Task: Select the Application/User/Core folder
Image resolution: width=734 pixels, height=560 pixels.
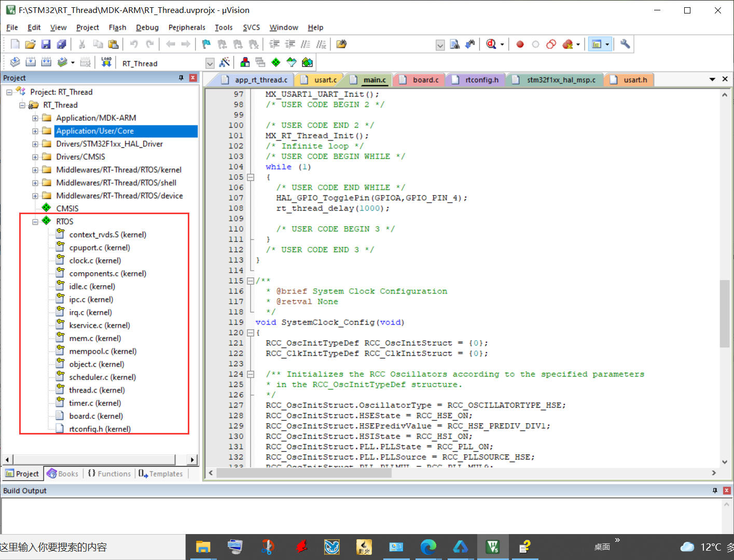Action: 95,131
